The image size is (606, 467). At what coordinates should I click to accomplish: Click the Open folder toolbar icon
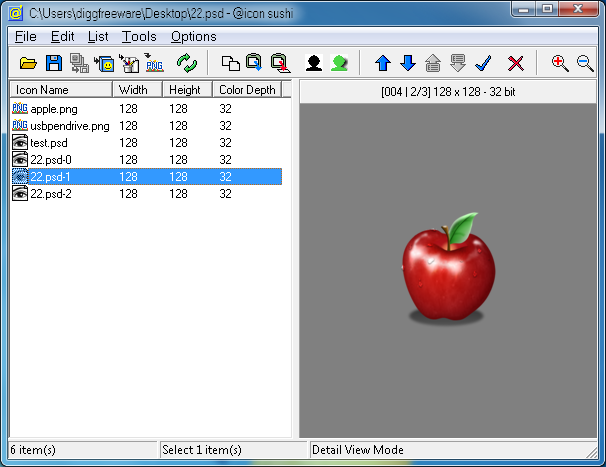pyautogui.click(x=28, y=63)
